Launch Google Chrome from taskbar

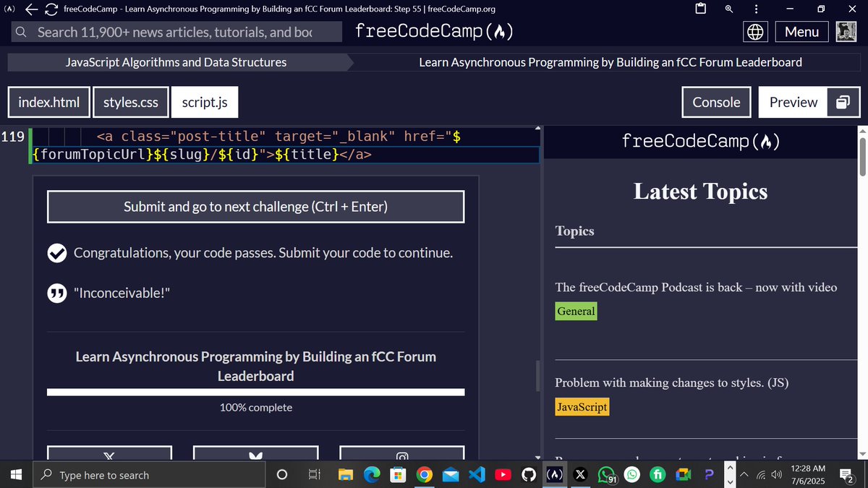425,475
